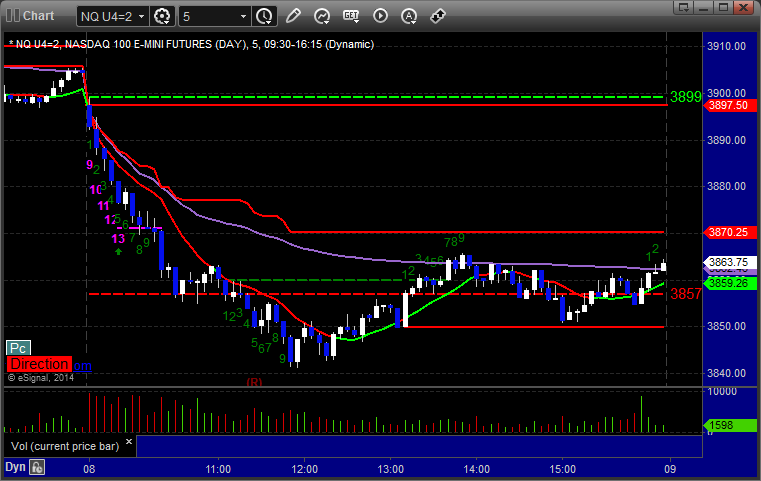Click the bar replay play icon
Viewport: 761px width, 481px height.
tap(380, 16)
